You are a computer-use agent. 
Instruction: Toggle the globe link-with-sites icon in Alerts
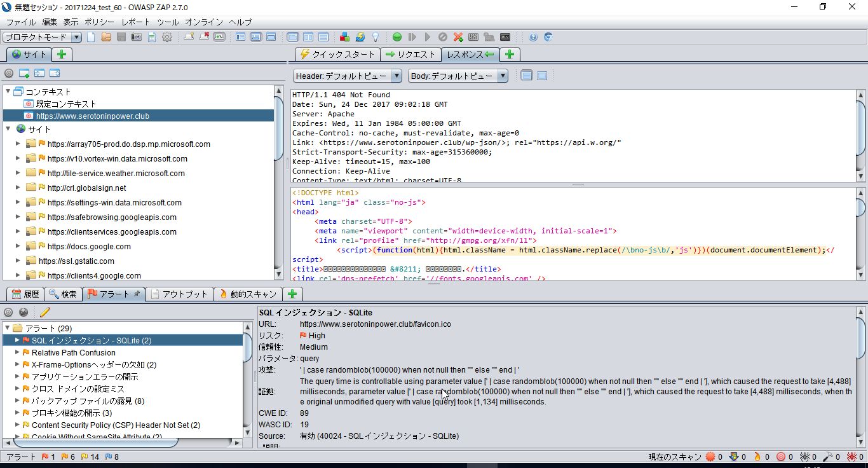pos(24,312)
